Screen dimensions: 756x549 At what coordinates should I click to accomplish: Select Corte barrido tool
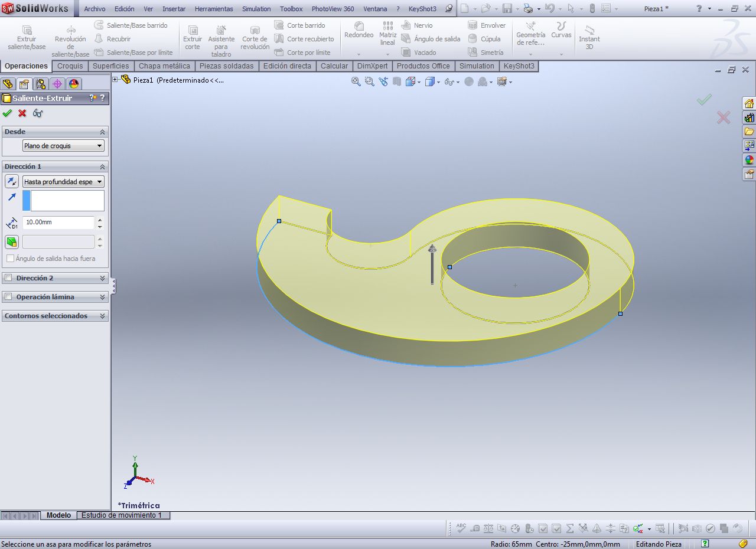click(x=300, y=25)
